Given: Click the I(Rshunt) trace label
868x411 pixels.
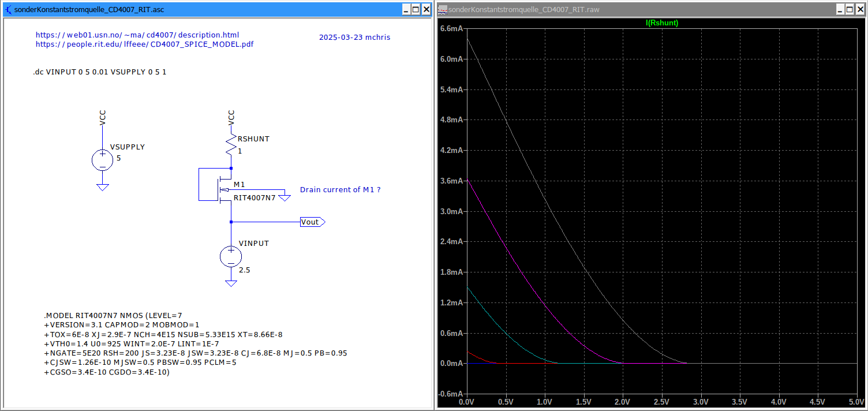Looking at the screenshot, I should 661,23.
